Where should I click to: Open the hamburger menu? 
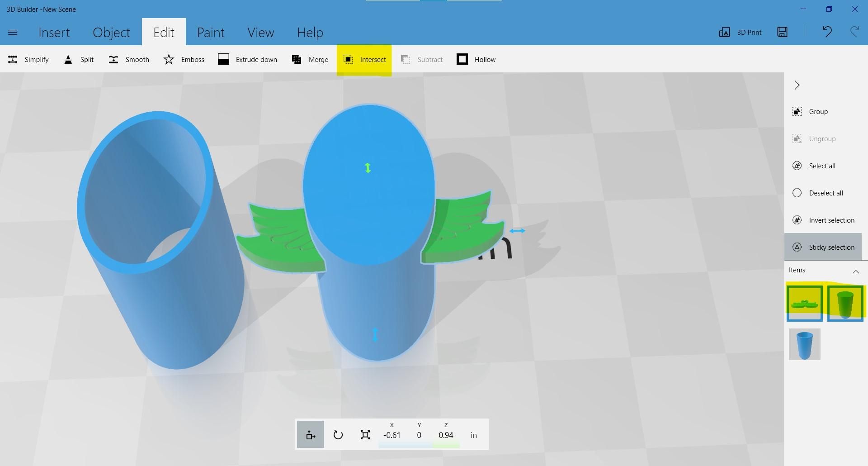(x=13, y=32)
